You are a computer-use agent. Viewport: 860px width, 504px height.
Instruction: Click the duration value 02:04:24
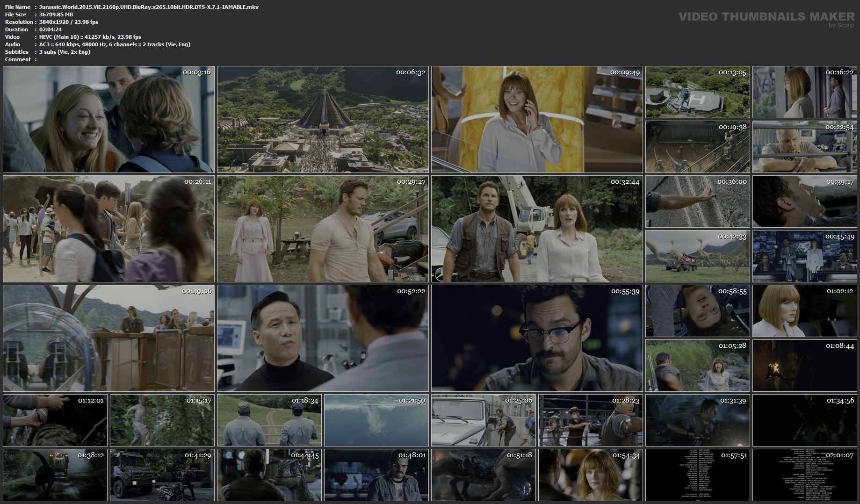pos(51,29)
